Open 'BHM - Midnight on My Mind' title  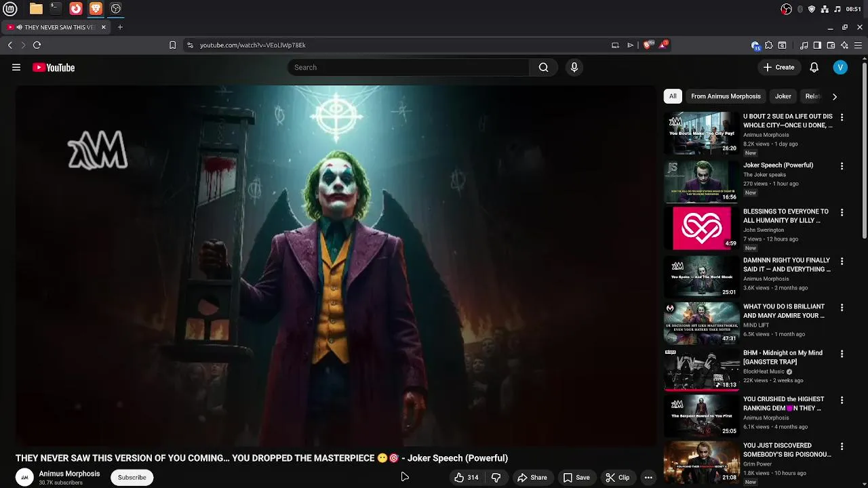[x=783, y=357]
